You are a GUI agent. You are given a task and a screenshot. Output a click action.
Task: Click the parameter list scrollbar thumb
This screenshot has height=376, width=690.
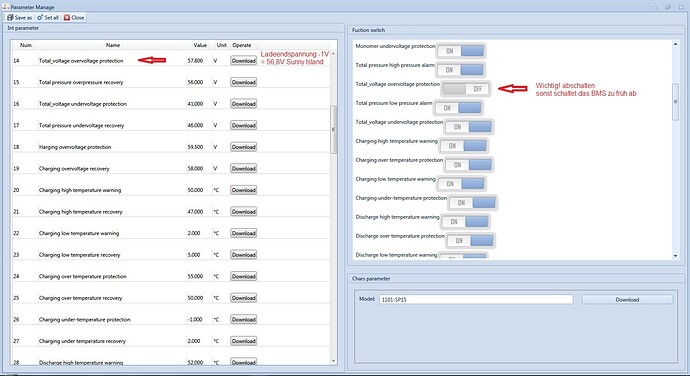coord(333,129)
